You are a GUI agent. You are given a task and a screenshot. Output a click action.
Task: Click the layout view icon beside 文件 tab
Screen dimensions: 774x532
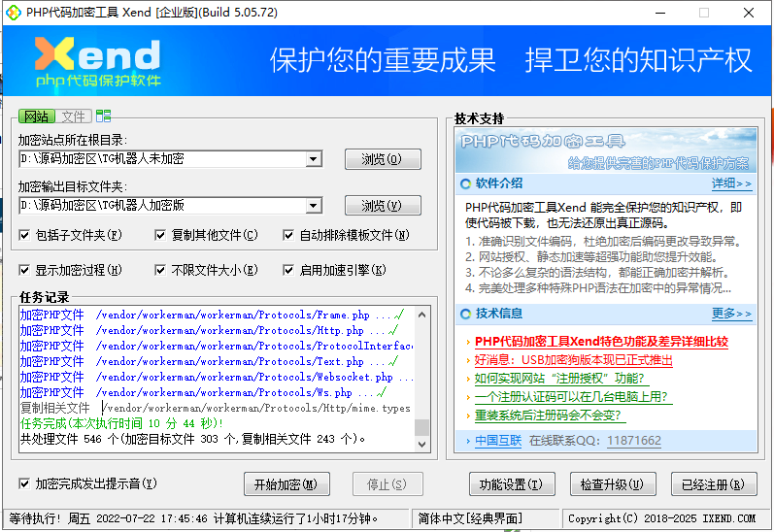point(103,116)
